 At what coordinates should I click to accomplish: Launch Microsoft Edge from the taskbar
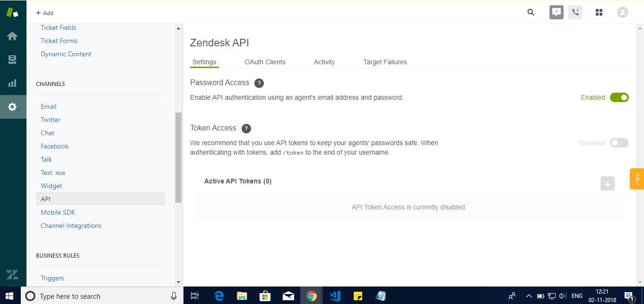point(218,296)
